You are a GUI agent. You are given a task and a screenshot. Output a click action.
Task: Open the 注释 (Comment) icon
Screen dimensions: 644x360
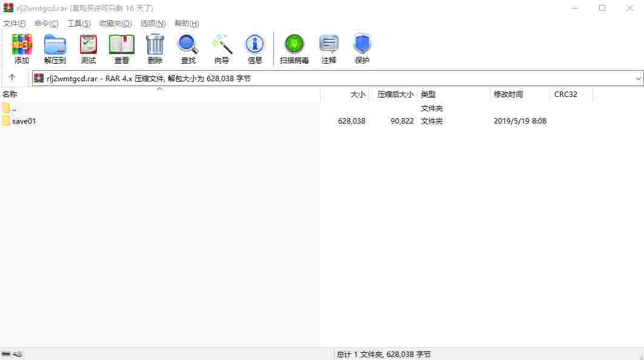[328, 44]
